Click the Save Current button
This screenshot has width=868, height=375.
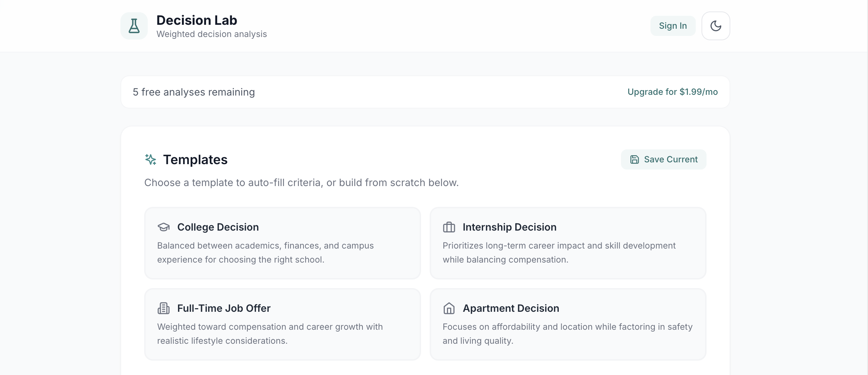pyautogui.click(x=663, y=159)
